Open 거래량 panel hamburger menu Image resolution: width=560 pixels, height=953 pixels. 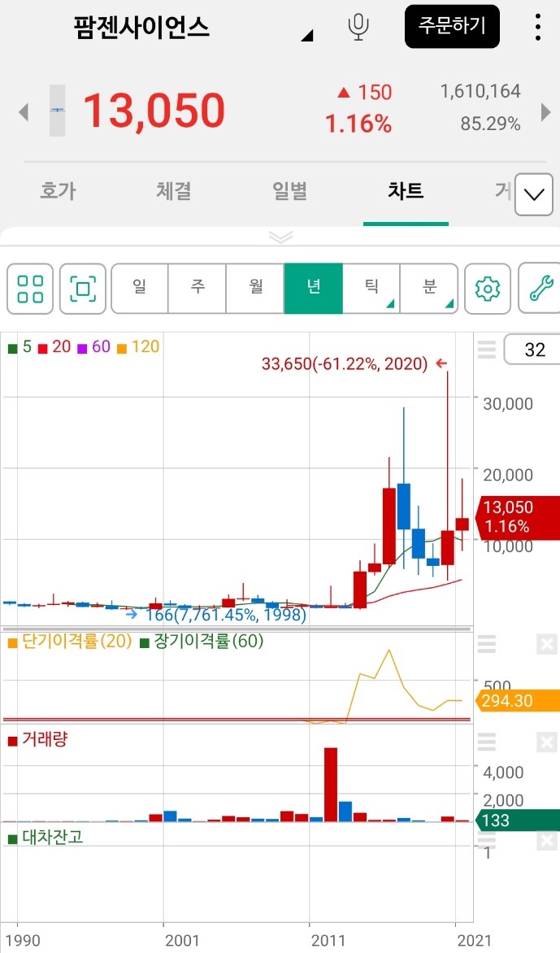(487, 742)
